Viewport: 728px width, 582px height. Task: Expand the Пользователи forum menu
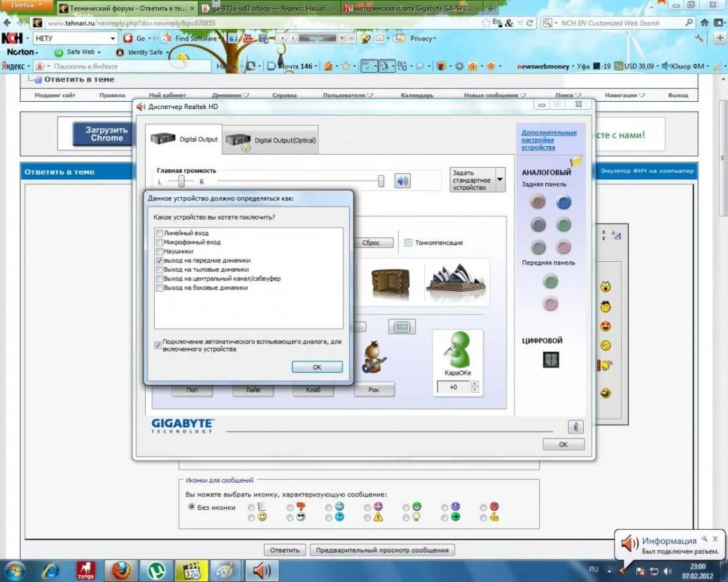coord(348,95)
